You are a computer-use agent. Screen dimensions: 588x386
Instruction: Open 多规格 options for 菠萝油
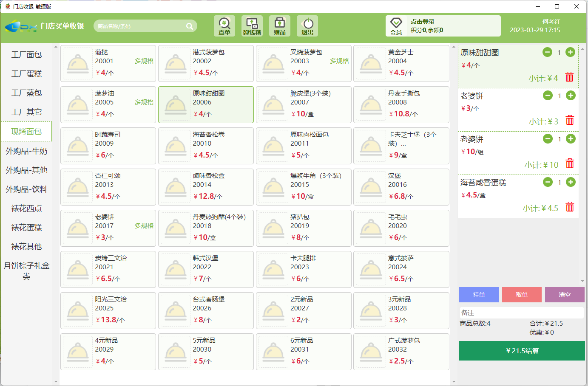[x=144, y=102]
